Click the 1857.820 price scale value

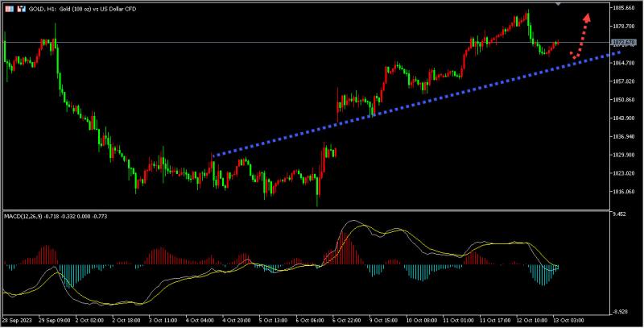625,81
